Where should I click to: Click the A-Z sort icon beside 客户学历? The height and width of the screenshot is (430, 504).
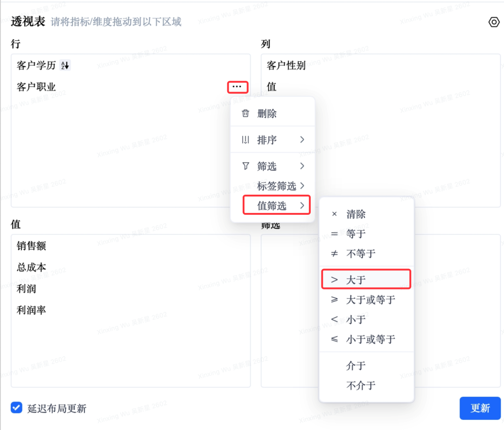tap(66, 66)
